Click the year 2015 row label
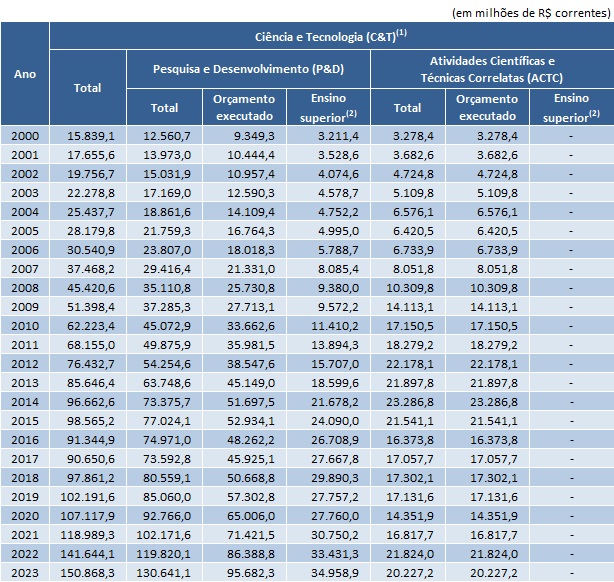The width and height of the screenshot is (614, 582). click(x=25, y=420)
